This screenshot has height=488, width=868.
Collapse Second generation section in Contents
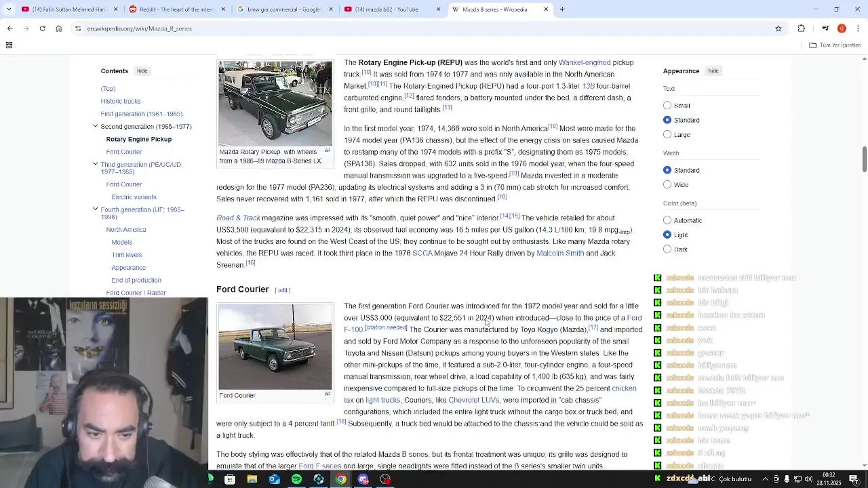click(96, 126)
